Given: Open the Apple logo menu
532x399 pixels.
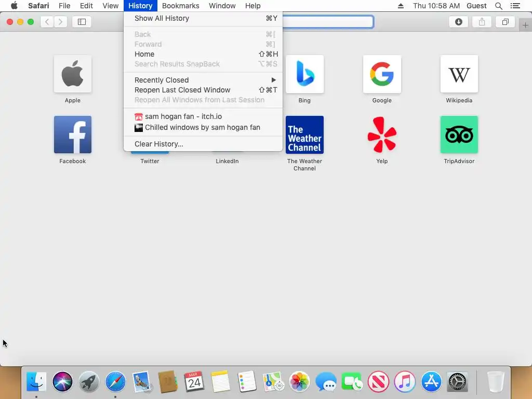Looking at the screenshot, I should coord(14,6).
